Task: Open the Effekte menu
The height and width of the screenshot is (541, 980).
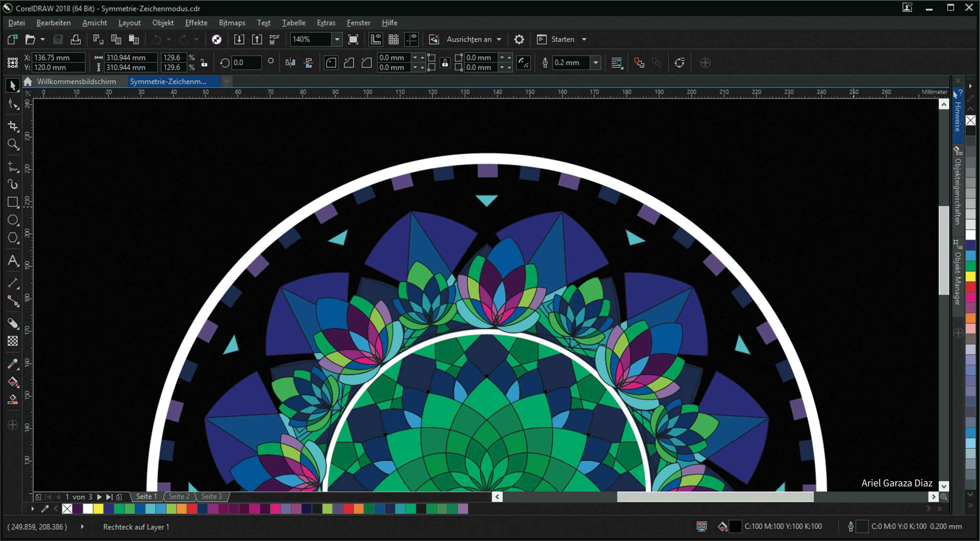Action: pyautogui.click(x=196, y=23)
